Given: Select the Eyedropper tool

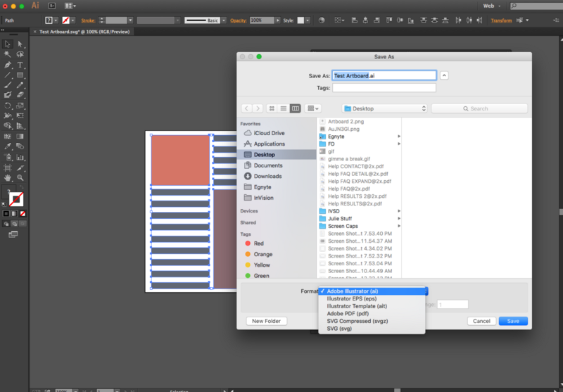Looking at the screenshot, I should coord(7,146).
